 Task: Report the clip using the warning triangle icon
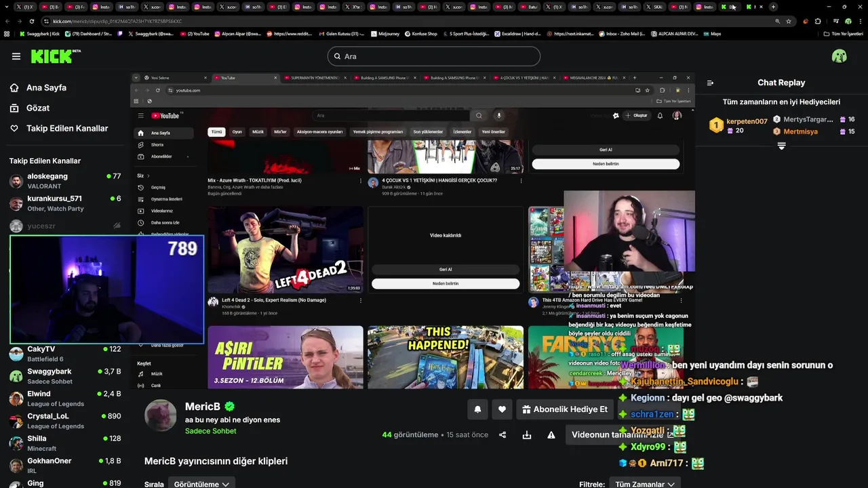point(551,435)
